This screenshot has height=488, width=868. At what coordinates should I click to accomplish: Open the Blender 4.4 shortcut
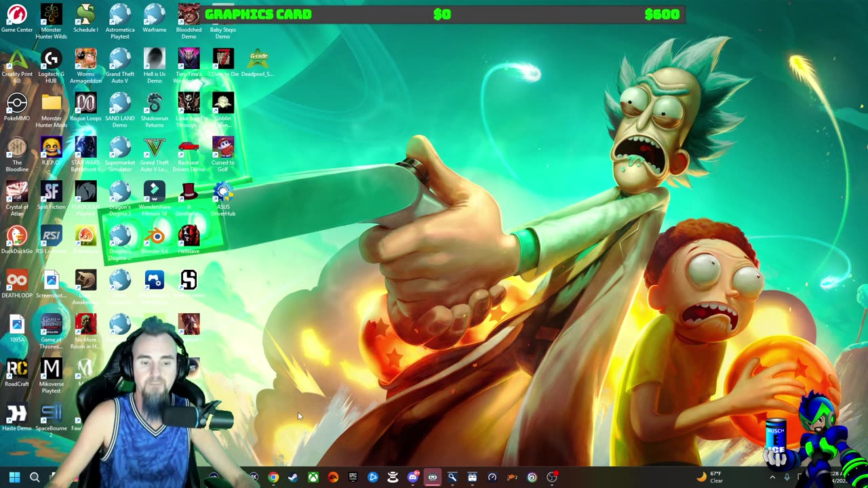click(x=155, y=239)
